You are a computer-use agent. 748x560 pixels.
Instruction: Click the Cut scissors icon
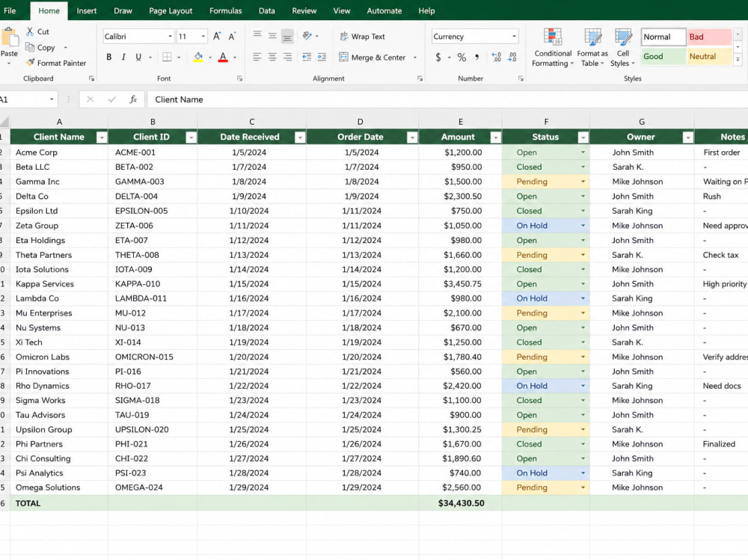pyautogui.click(x=30, y=31)
